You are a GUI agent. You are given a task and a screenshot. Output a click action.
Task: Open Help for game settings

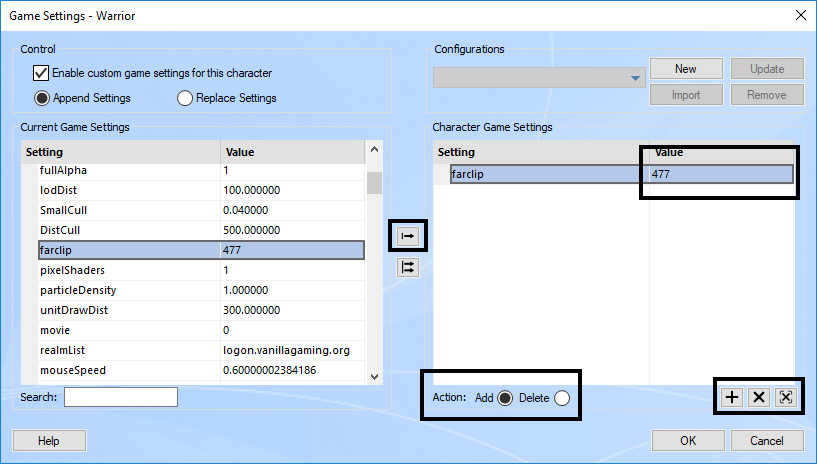48,441
